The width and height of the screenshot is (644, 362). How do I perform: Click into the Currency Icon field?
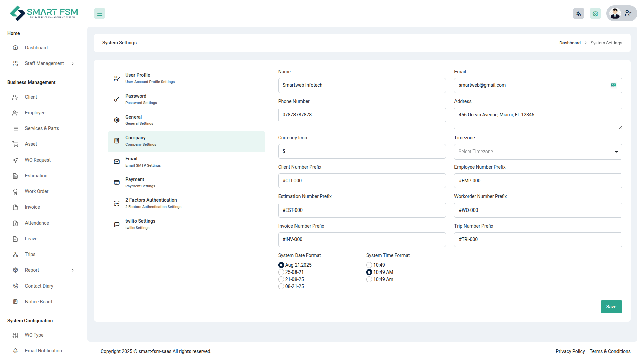click(x=362, y=152)
